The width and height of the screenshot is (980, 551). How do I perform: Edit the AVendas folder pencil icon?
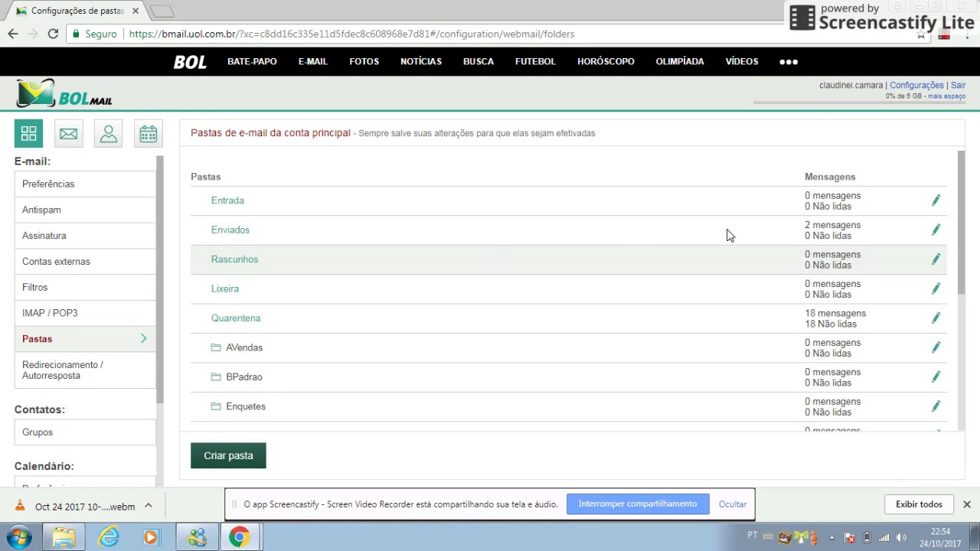click(x=936, y=347)
